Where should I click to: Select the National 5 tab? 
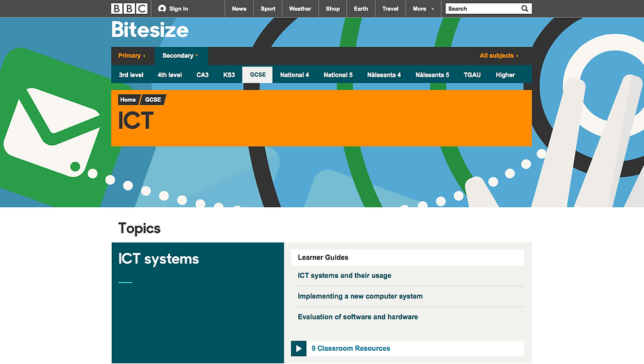click(x=338, y=75)
